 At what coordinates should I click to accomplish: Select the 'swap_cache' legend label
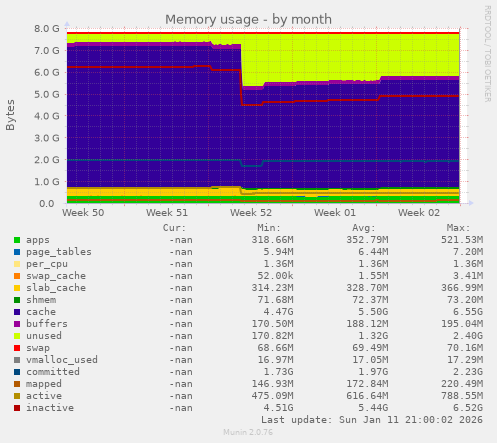tap(56, 276)
